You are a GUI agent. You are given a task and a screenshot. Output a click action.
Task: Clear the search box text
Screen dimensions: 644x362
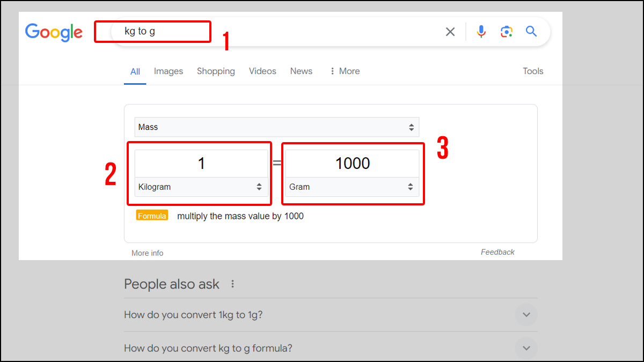coord(450,32)
